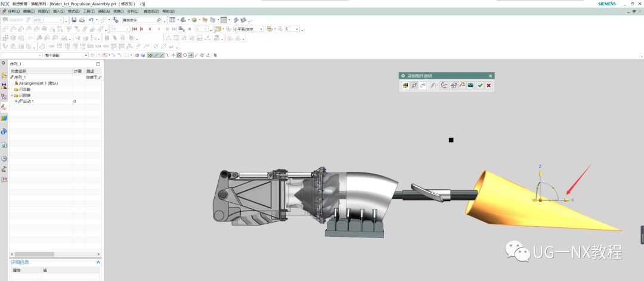Cancel motion with red X button
Screen dimensions: 644x281
[488, 85]
